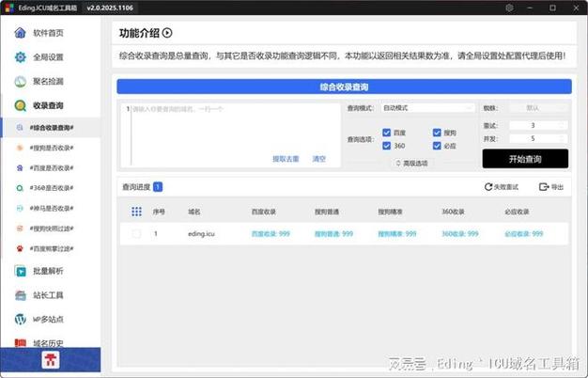This screenshot has width=588, height=378.
Task: Open the 软件首页 home icon
Action: (x=21, y=33)
